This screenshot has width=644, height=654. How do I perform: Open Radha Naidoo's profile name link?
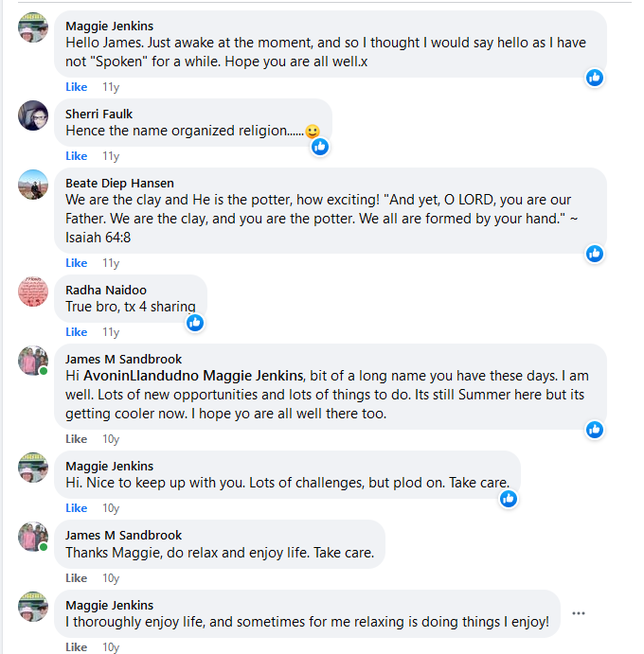click(x=106, y=290)
